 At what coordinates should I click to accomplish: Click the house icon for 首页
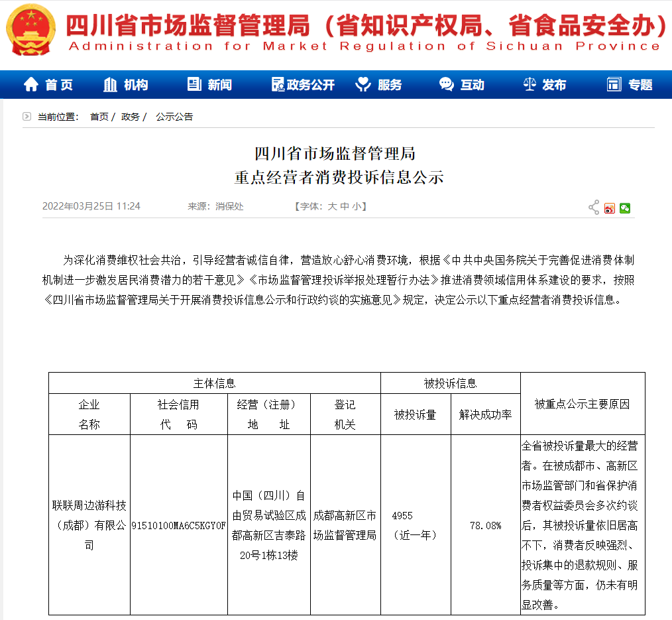point(31,85)
